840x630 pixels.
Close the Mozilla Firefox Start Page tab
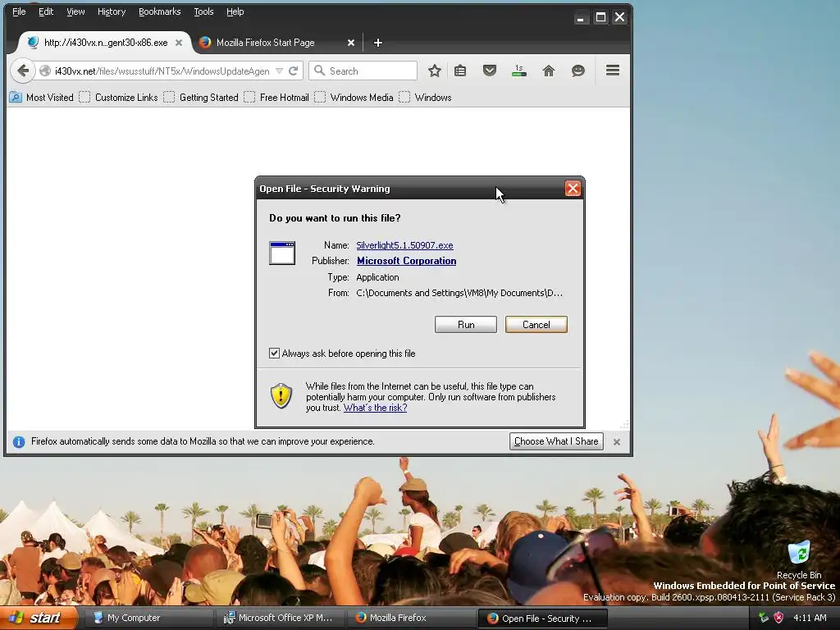351,43
